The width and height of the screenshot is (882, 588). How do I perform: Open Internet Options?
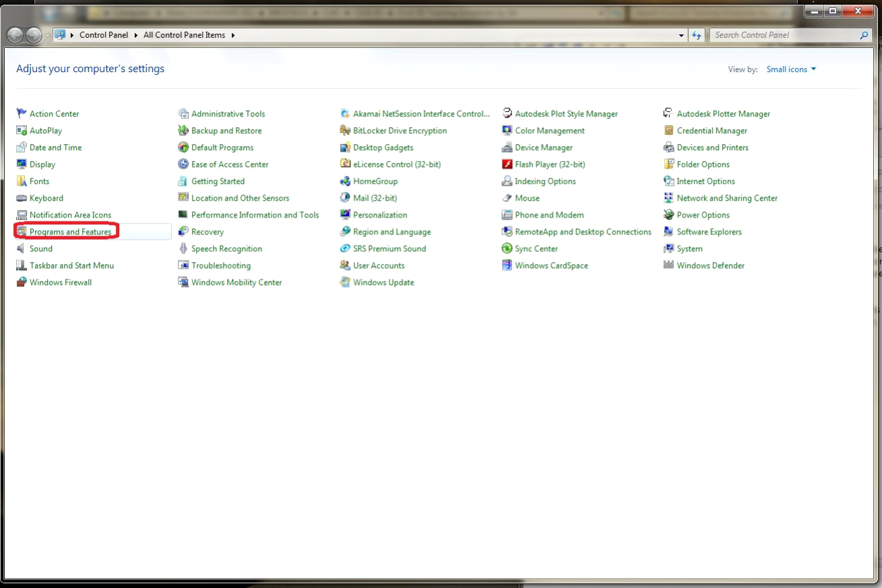705,181
